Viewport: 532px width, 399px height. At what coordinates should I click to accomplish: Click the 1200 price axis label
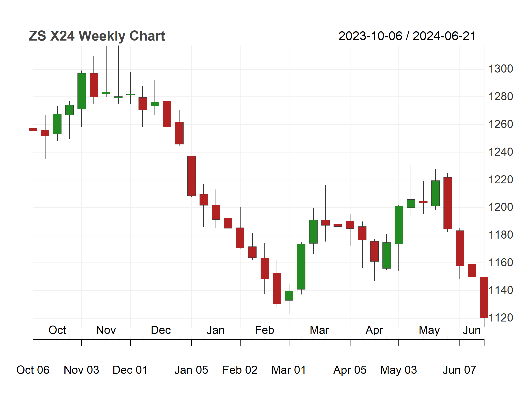point(500,207)
